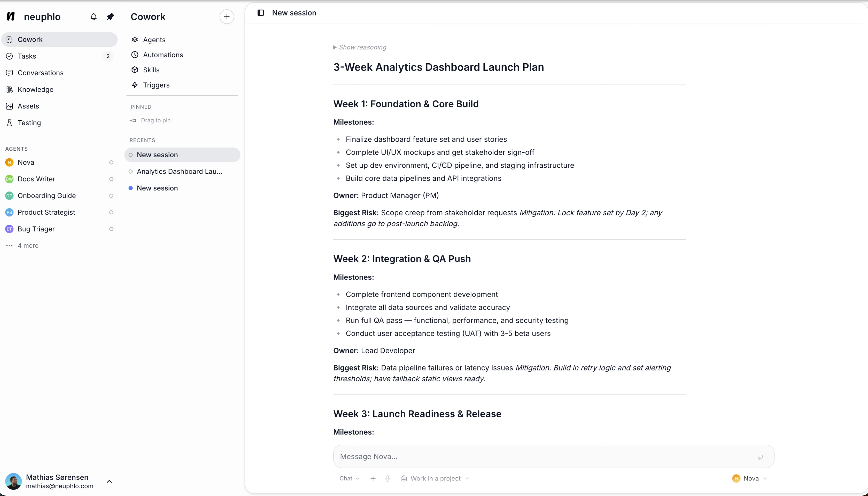Click Docs Writer status circle
The height and width of the screenshot is (496, 868).
click(111, 179)
